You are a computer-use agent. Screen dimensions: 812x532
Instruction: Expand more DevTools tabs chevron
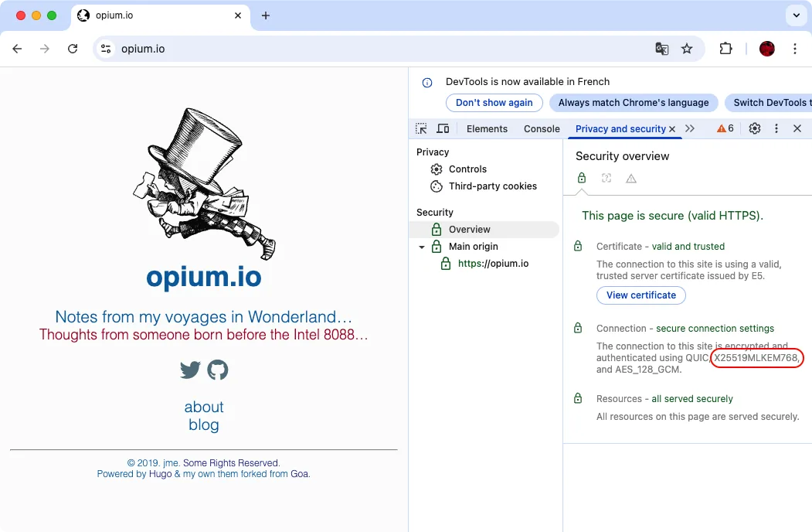[690, 128]
